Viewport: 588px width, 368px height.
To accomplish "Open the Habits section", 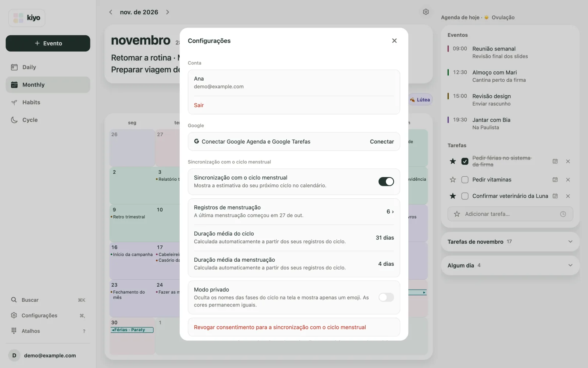I will [48, 102].
